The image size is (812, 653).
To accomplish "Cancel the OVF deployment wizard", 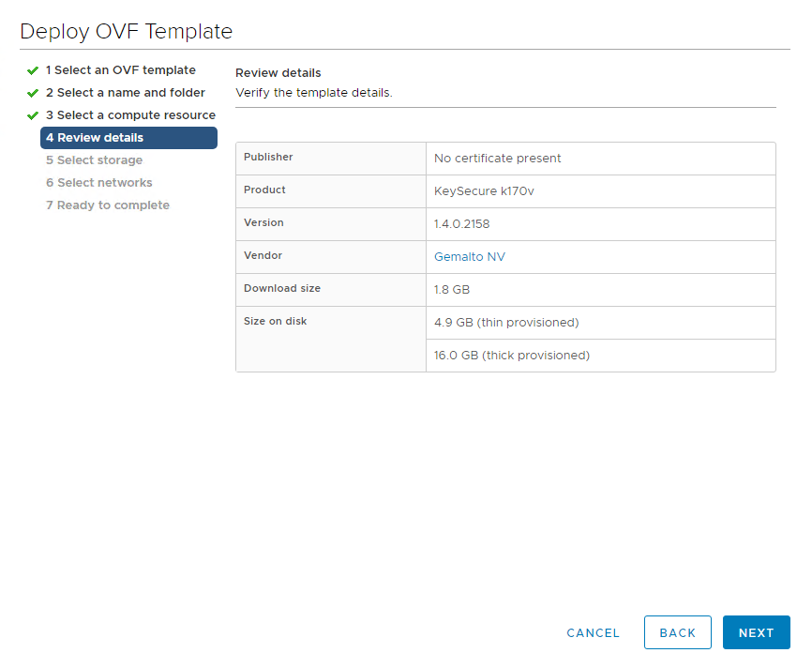I will coord(593,633).
